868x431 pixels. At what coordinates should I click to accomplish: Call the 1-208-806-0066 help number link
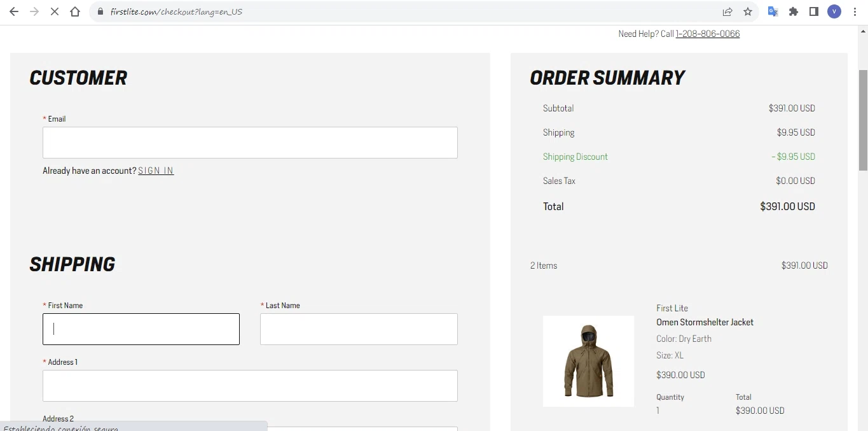(708, 34)
